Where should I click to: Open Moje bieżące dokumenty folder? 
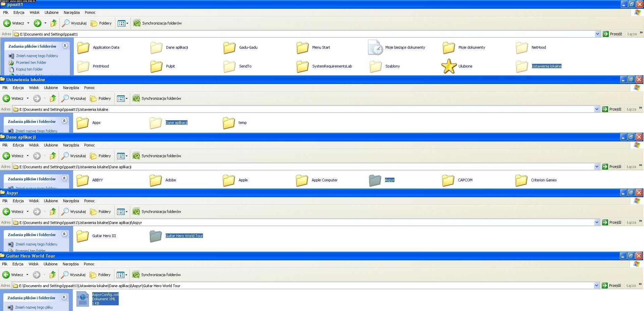tap(396, 48)
